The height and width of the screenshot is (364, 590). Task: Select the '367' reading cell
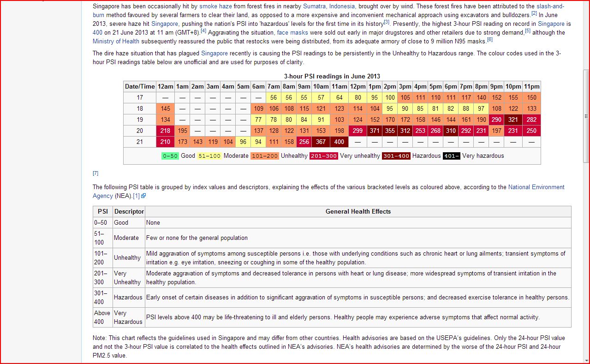pyautogui.click(x=321, y=142)
